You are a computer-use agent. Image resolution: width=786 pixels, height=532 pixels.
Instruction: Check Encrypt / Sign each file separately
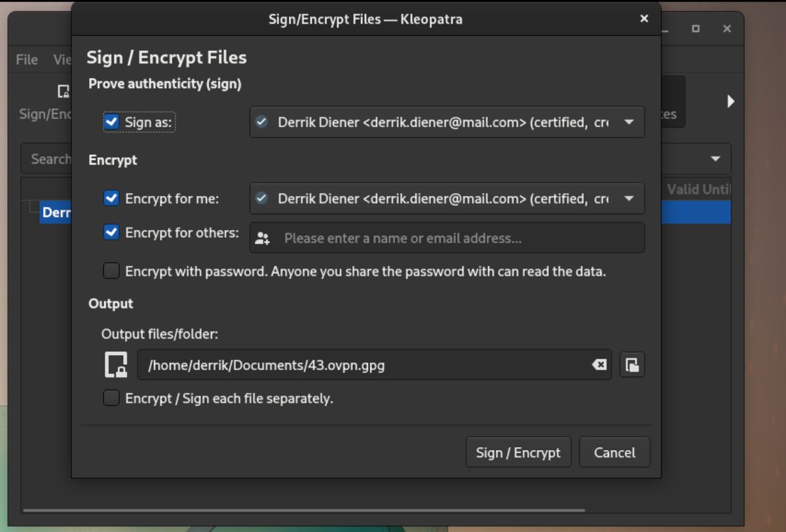[111, 398]
